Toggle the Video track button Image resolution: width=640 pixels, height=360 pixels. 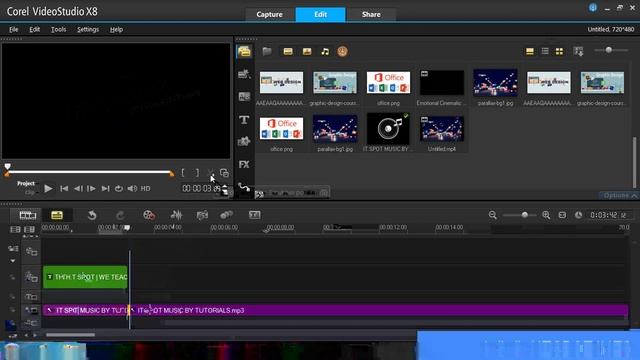[31, 251]
